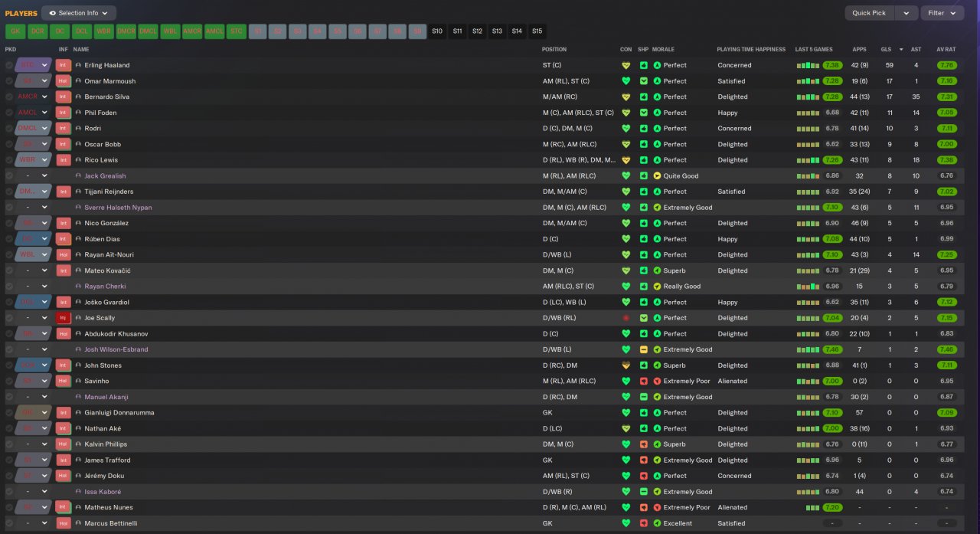Click Jérémy Doku's red sharpness icon

644,476
